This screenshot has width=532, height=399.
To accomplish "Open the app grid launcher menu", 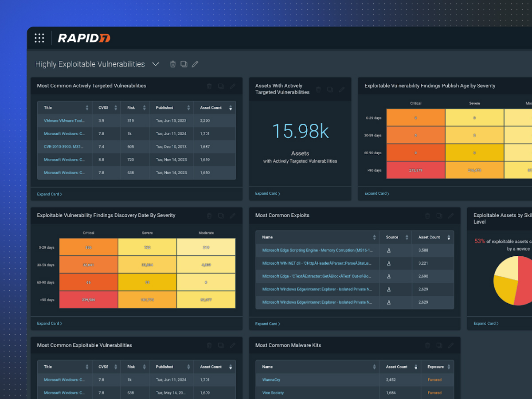I will 39,38.
